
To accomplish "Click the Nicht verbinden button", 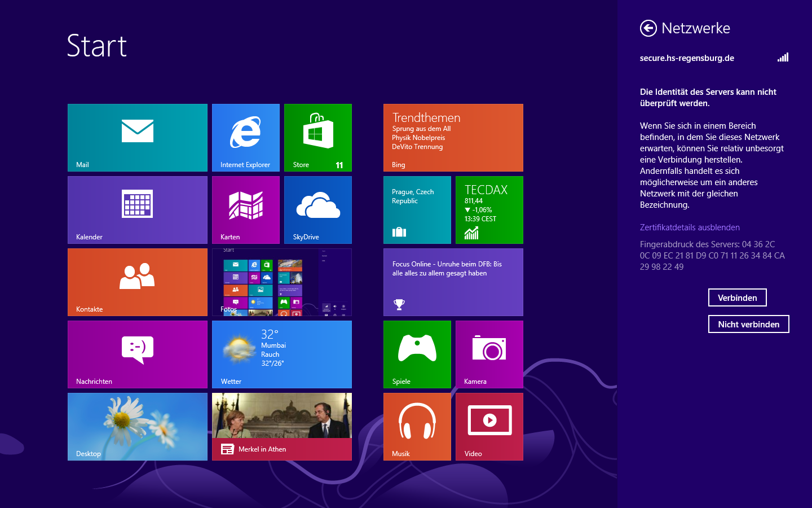I will tap(749, 324).
